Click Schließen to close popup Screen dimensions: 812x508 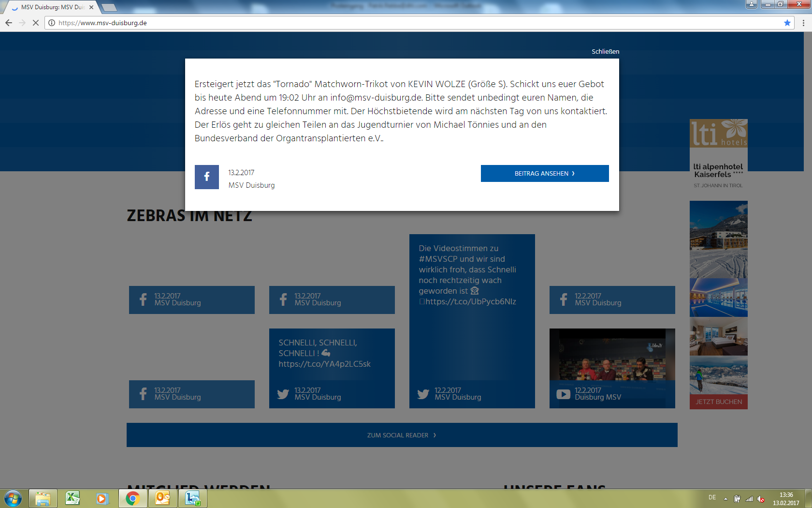(605, 51)
